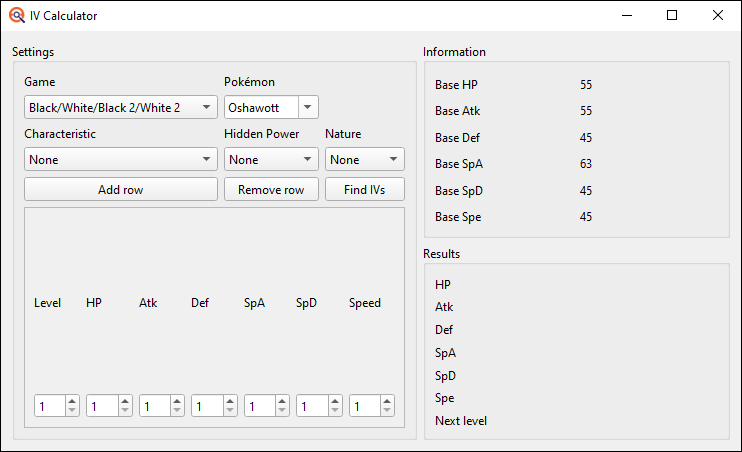
Task: Click the Base SpD label
Action: click(x=459, y=191)
